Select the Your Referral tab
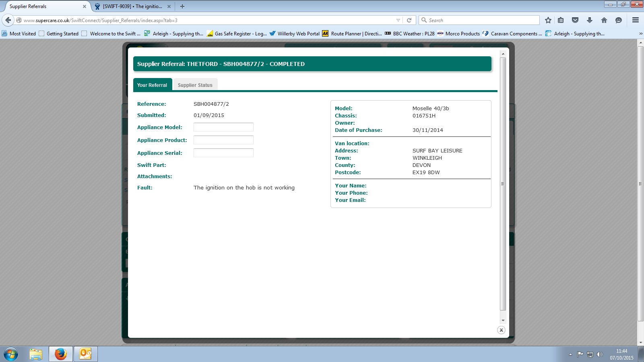The height and width of the screenshot is (362, 644). coord(152,85)
